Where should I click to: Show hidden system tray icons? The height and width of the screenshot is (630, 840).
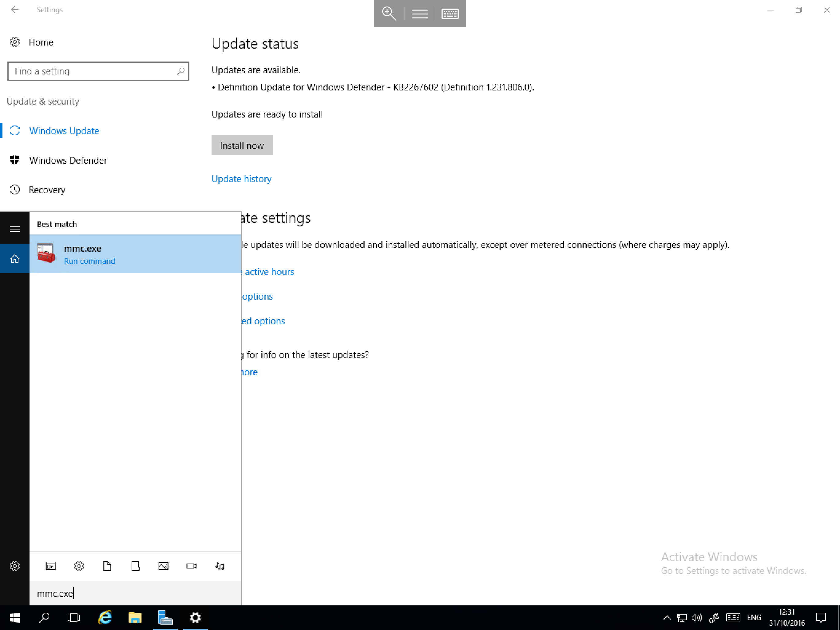pos(667,618)
